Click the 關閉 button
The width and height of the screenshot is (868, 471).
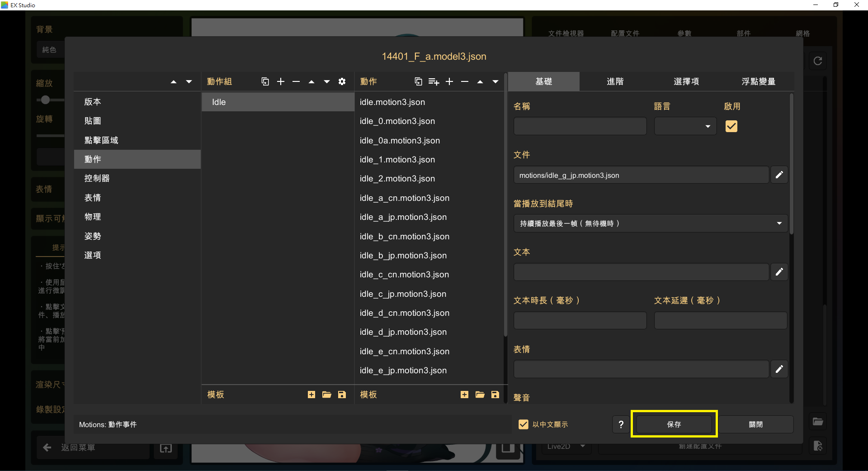(x=755, y=424)
